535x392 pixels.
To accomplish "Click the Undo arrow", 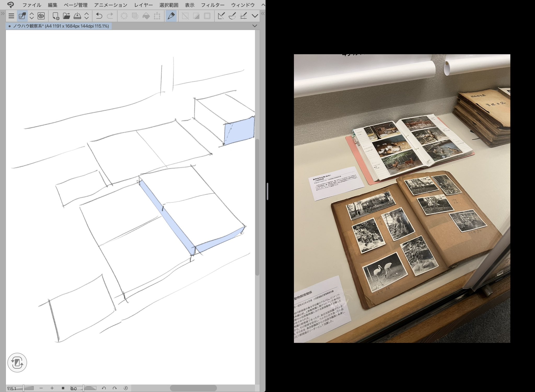I will coord(99,16).
